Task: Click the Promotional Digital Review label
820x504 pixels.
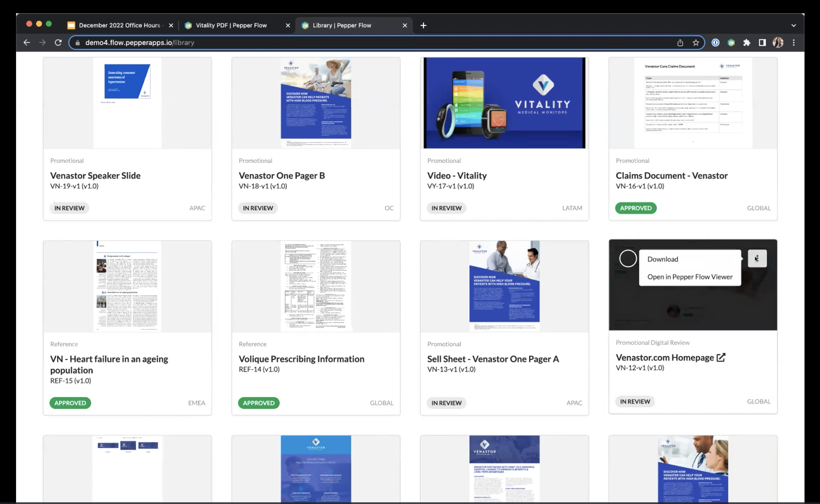Action: coord(653,342)
